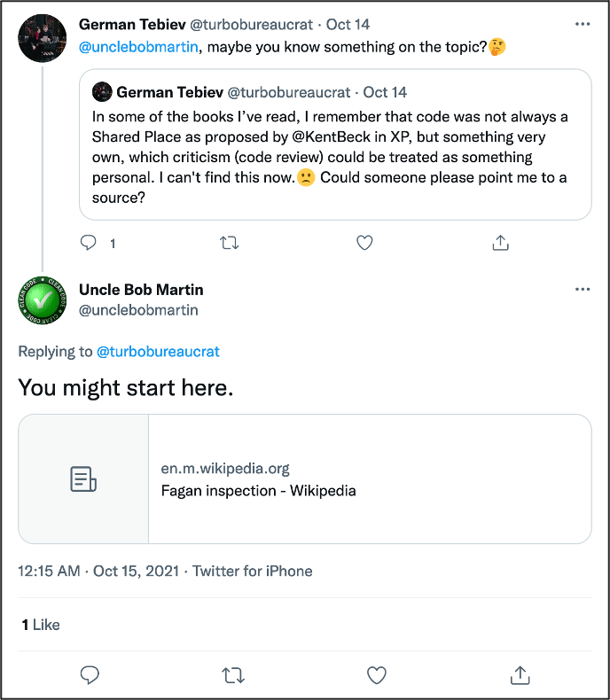Share Uncle Bob Martin's tweet
Viewport: 610px width, 700px height.
(520, 675)
